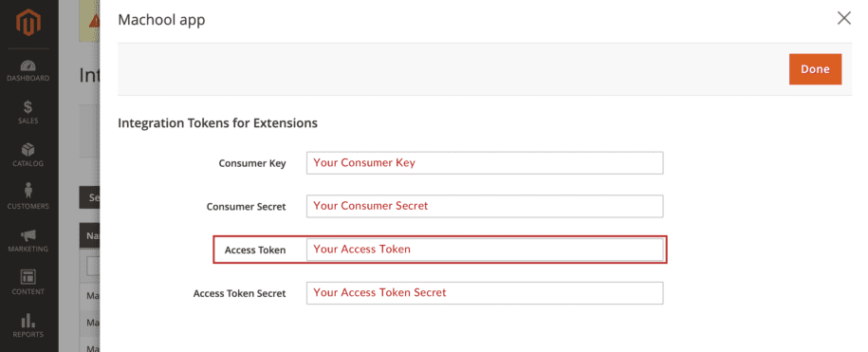Open the Content layout icon

pos(28,277)
